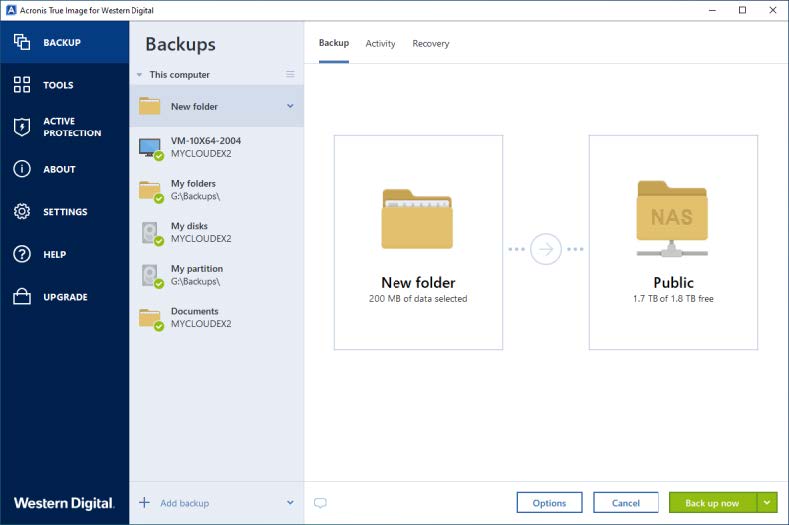
Task: Click the Upgrade shopping bag icon
Action: 22,296
